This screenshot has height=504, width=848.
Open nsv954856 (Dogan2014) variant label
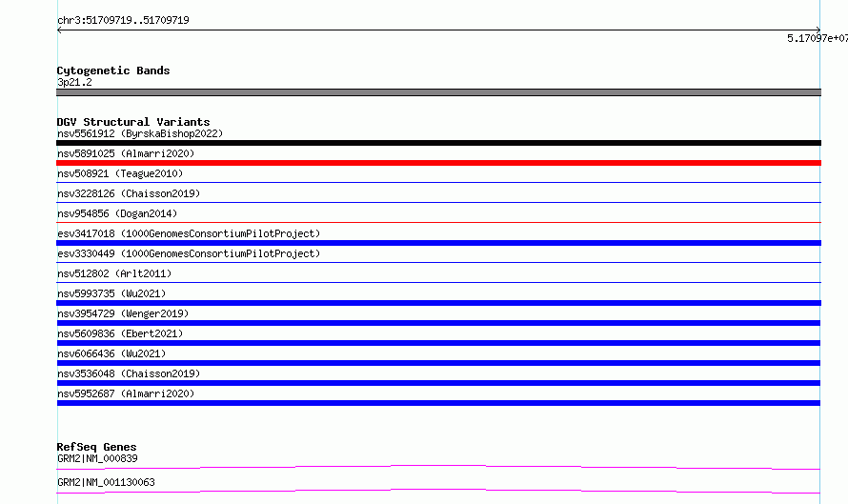pos(117,213)
